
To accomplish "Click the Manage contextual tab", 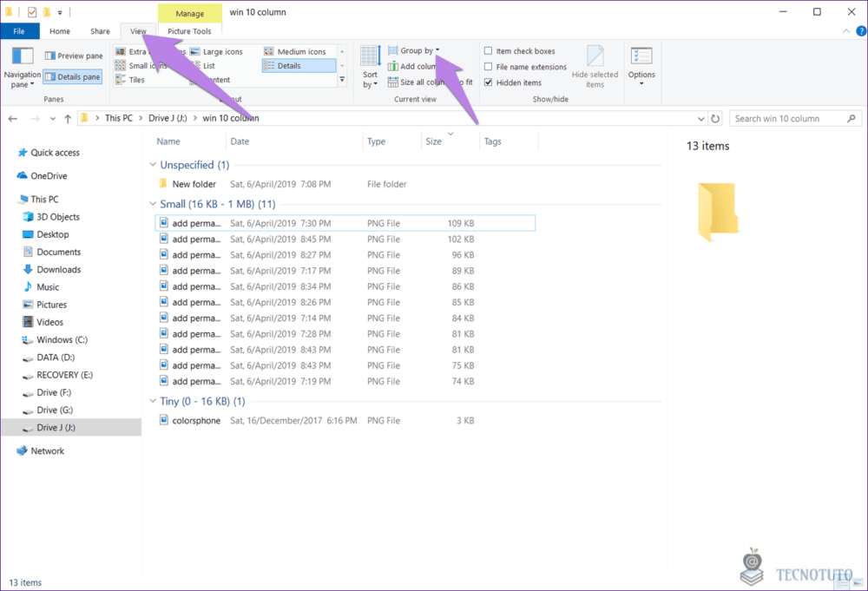I will point(190,13).
